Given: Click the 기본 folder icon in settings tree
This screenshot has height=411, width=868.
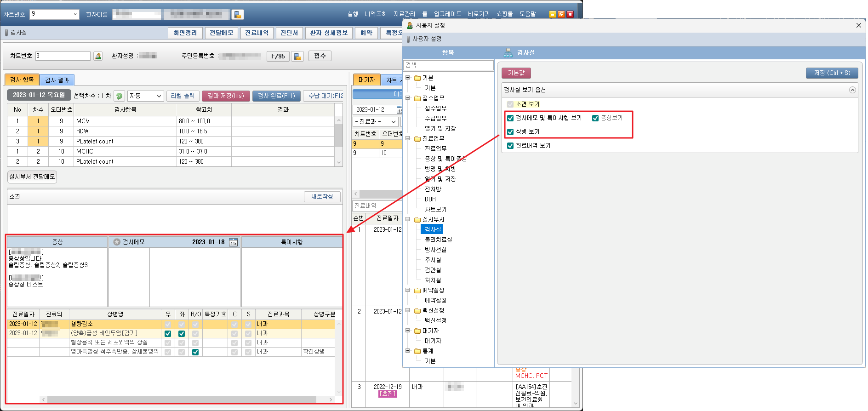Looking at the screenshot, I should [x=417, y=78].
